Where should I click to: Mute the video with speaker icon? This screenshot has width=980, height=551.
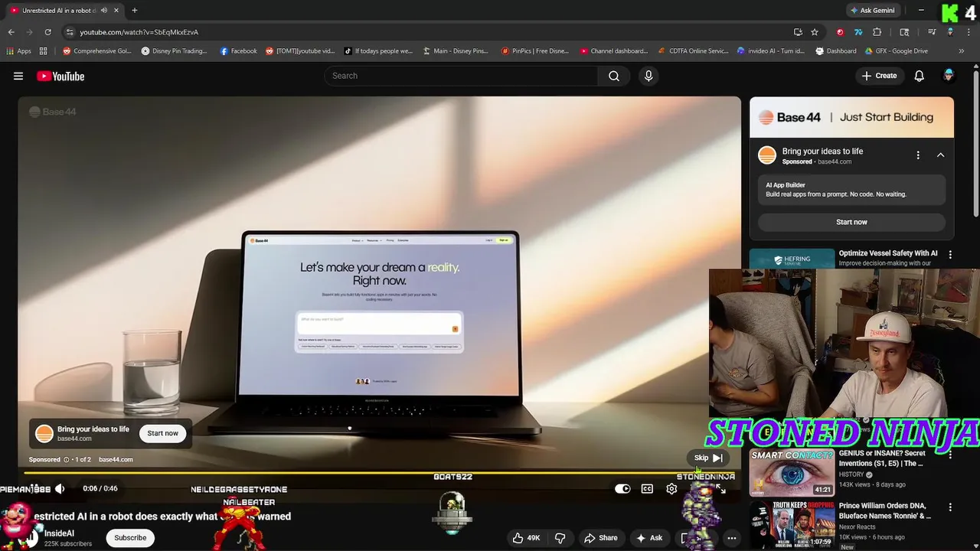(x=59, y=488)
